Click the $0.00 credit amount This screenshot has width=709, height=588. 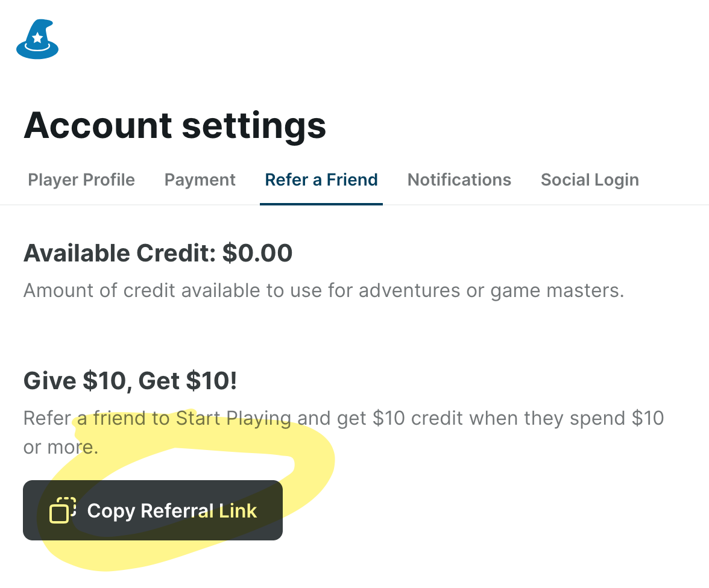click(x=257, y=254)
